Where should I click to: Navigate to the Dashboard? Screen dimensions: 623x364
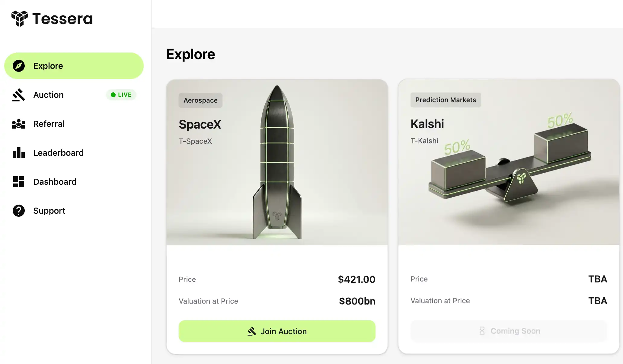click(x=55, y=182)
